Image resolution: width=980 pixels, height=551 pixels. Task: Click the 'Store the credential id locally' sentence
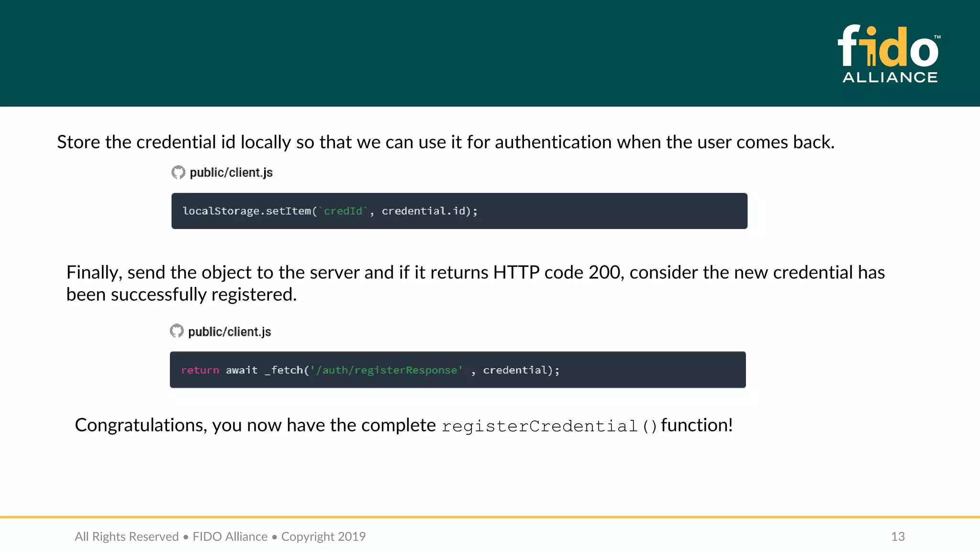(x=445, y=142)
